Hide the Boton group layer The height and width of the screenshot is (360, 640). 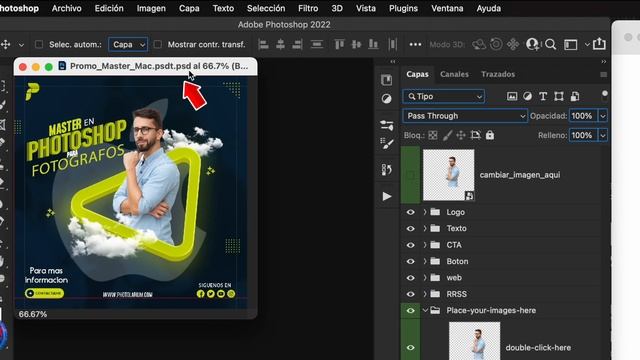click(x=411, y=261)
